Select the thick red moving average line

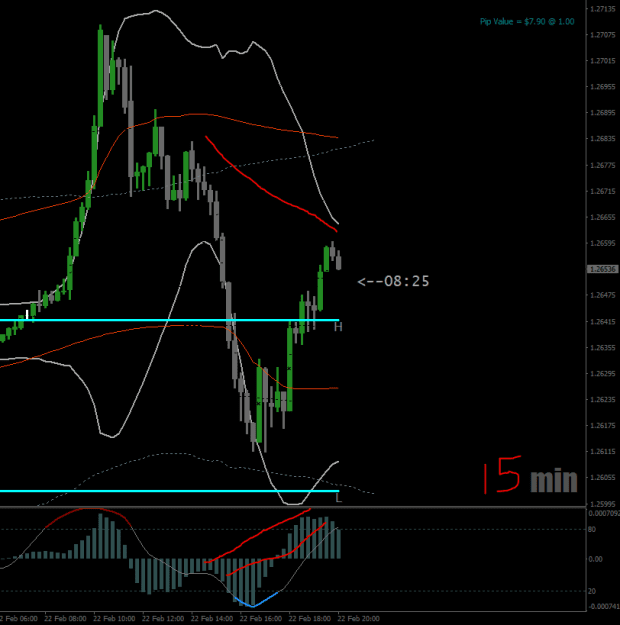[271, 195]
